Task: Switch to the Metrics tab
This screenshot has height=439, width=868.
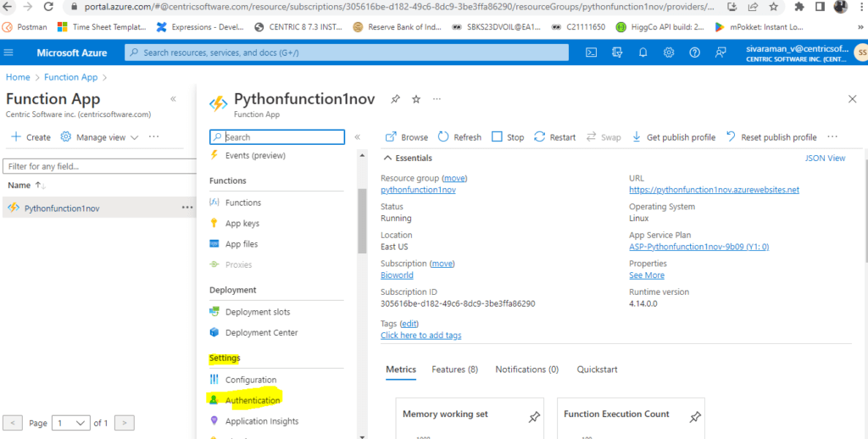Action: (401, 370)
